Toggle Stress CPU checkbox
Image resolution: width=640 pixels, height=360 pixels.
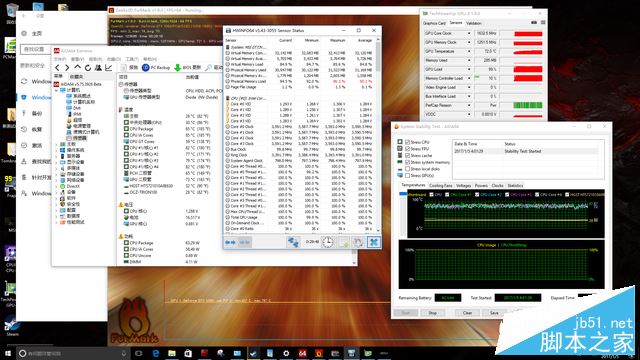click(x=407, y=142)
